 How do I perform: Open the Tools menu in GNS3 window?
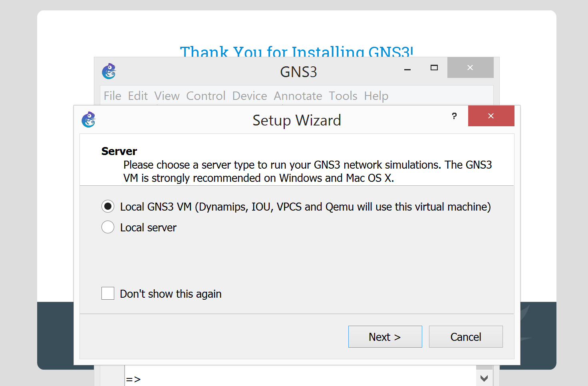click(x=343, y=96)
